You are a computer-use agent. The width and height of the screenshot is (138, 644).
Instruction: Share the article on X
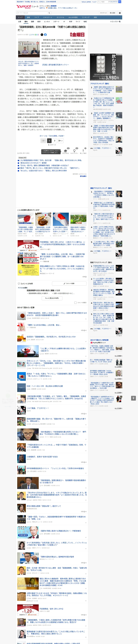click(42, 35)
